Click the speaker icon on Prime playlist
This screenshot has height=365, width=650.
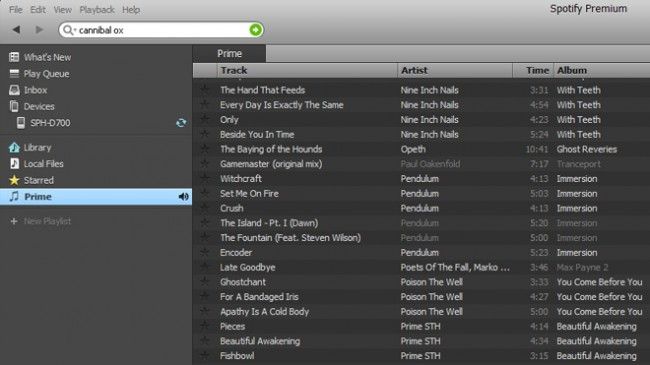pos(183,197)
